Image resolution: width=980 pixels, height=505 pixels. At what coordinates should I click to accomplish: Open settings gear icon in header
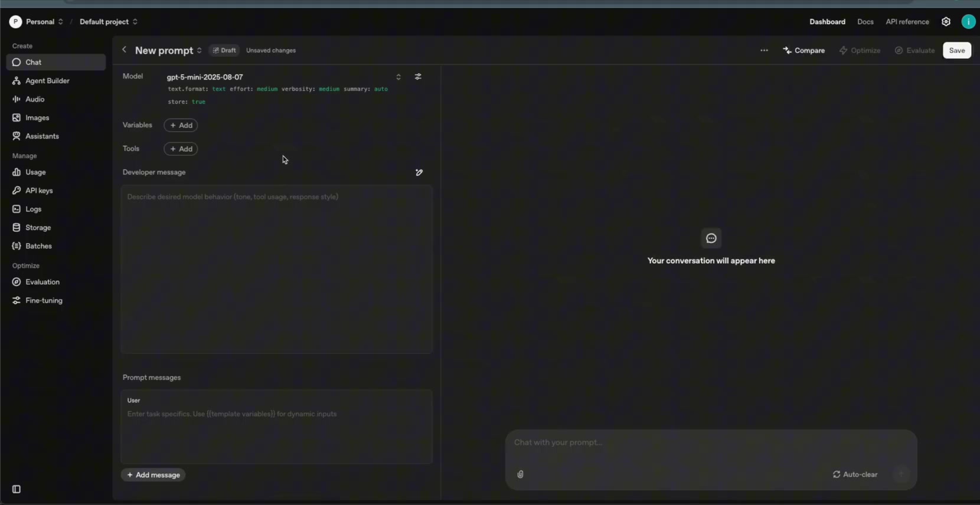[946, 22]
